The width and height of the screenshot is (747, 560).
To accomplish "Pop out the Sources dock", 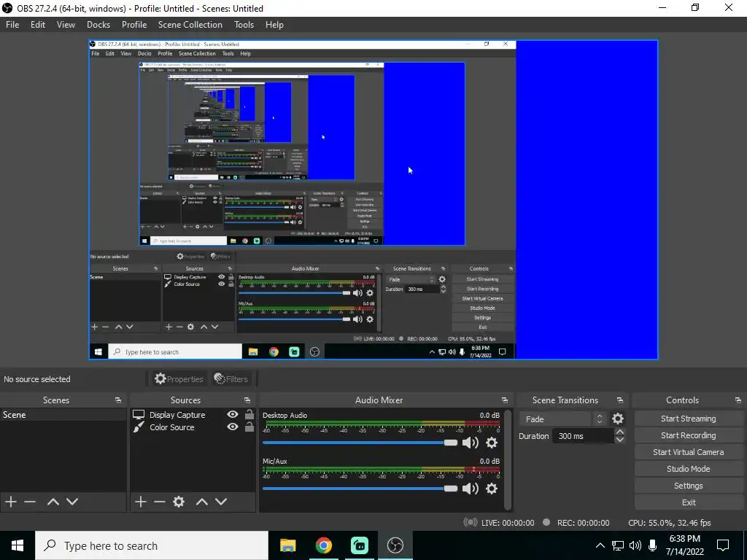I will 247,400.
